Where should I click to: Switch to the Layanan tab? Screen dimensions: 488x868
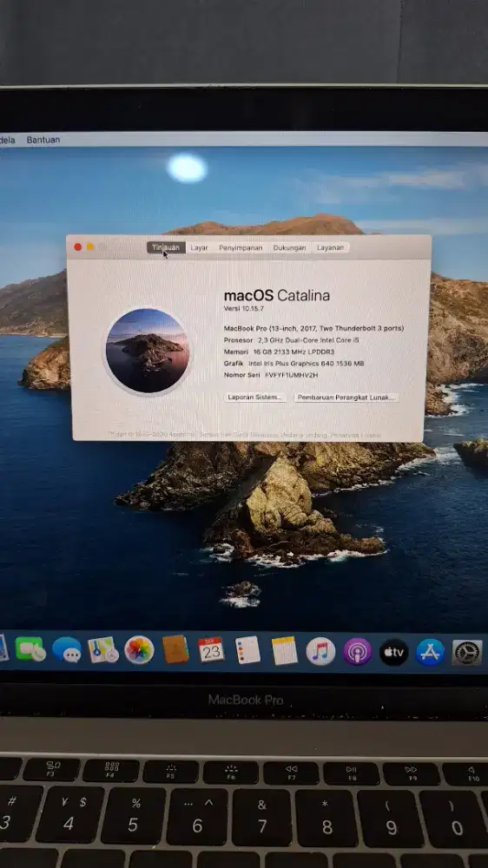click(330, 248)
